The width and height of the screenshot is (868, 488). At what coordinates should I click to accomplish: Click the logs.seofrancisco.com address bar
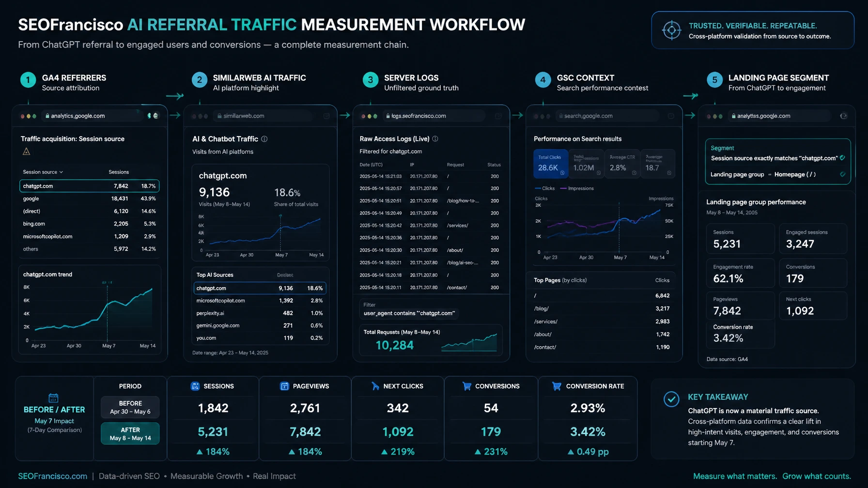pos(434,116)
